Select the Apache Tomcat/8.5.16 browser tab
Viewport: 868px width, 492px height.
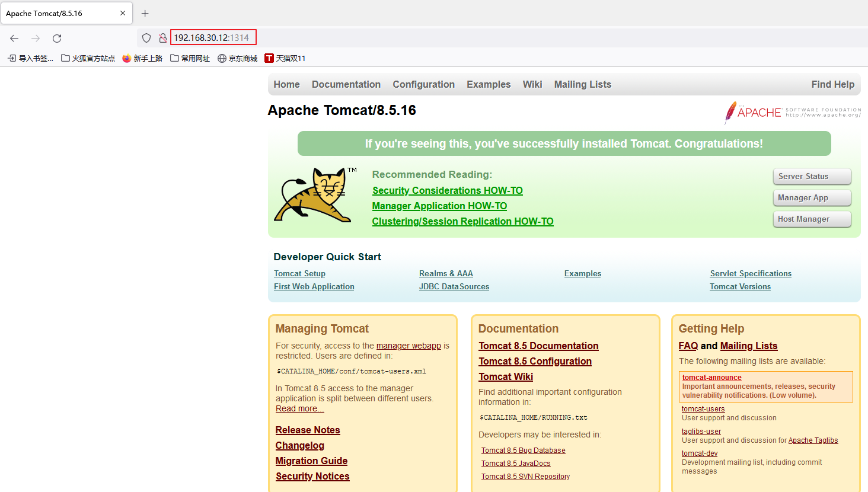66,13
